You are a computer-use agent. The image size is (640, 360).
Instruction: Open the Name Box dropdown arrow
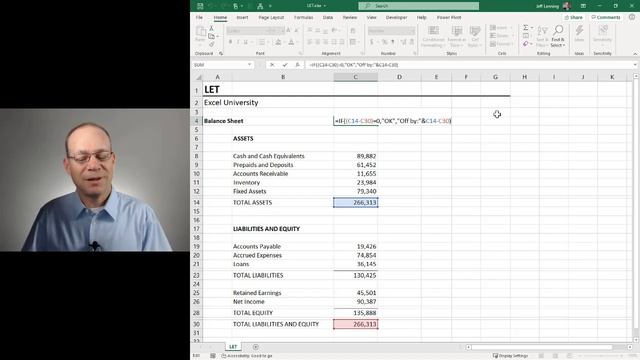pyautogui.click(x=249, y=64)
